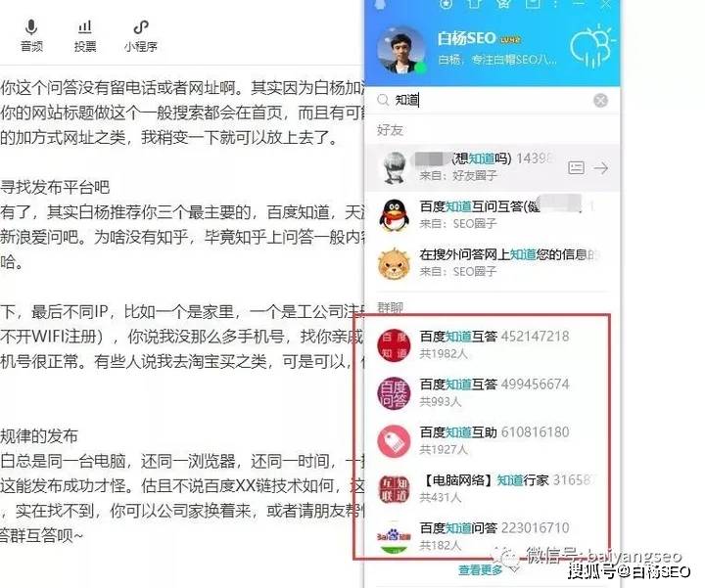This screenshot has height=588, width=705.
Task: Open friend 百度知道互问互答 from SEO圈子
Action: coord(493,214)
